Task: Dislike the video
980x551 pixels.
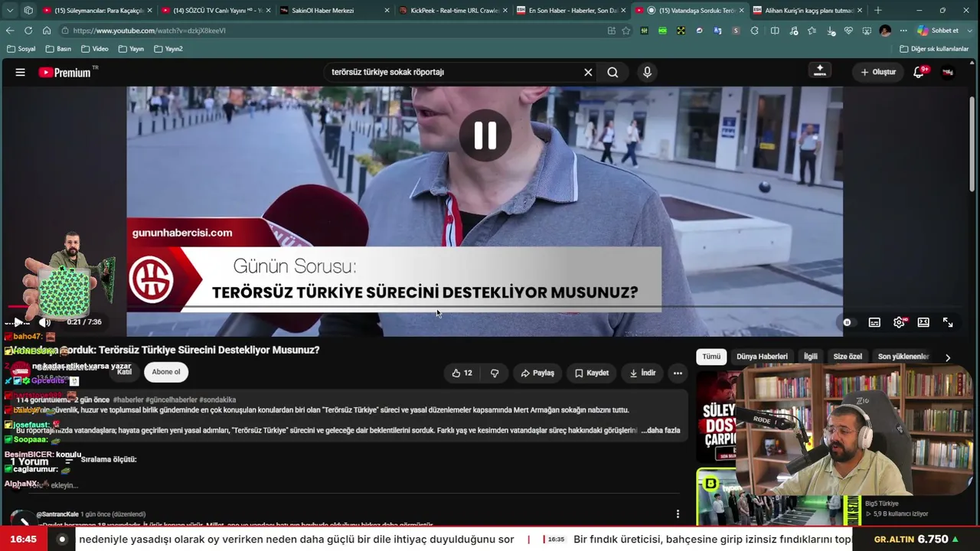Action: (x=495, y=373)
